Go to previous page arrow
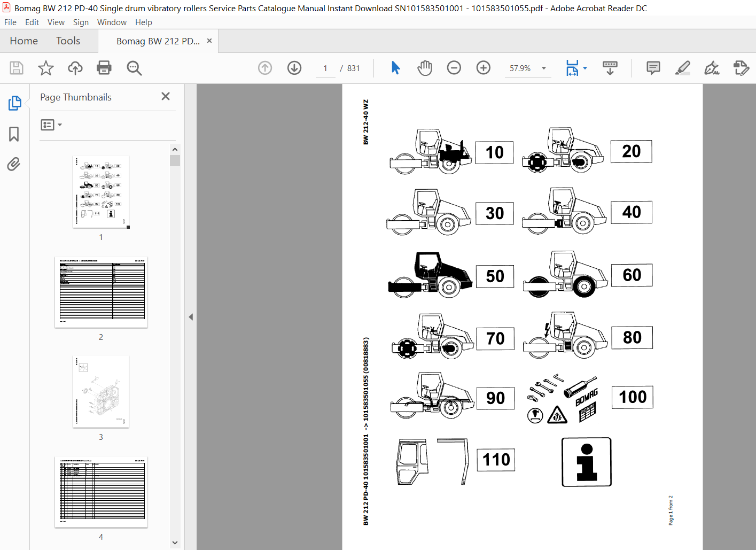756x550 pixels. (265, 68)
